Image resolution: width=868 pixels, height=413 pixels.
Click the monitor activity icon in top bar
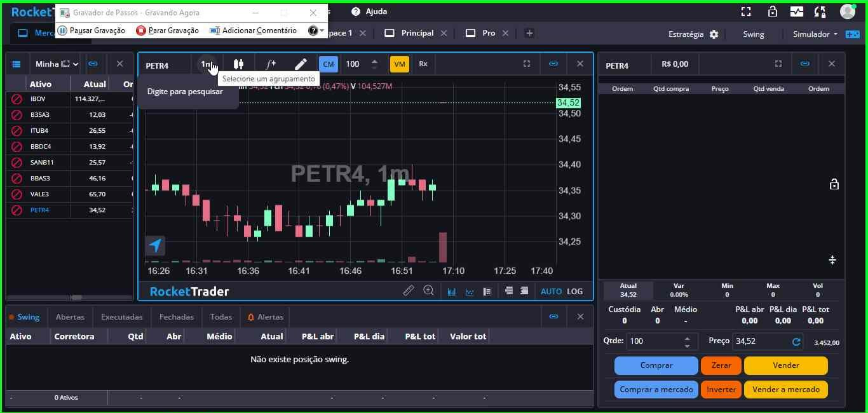point(797,11)
